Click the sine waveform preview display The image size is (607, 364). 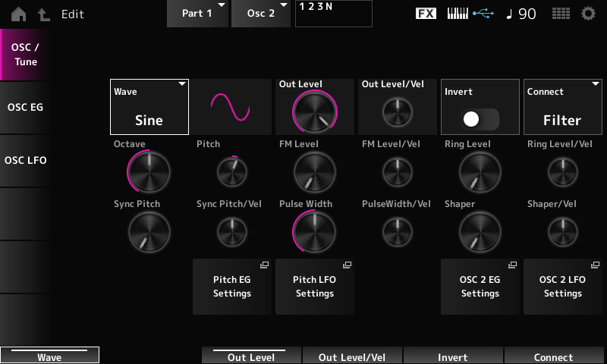pos(230,107)
